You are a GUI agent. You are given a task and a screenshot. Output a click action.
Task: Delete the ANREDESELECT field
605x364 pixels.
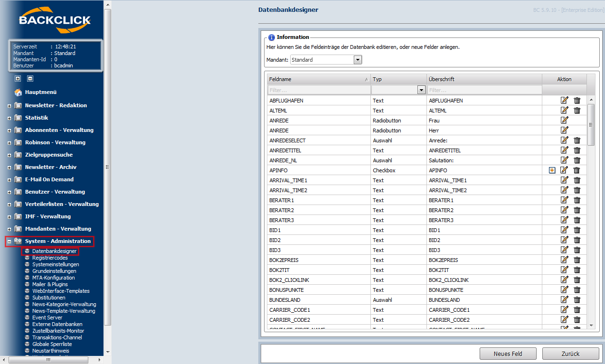[577, 140]
